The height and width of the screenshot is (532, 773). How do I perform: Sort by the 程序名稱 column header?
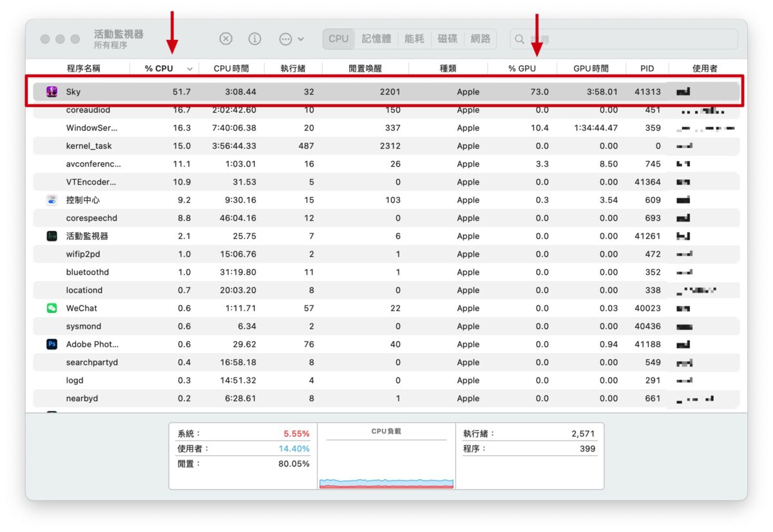click(x=84, y=68)
